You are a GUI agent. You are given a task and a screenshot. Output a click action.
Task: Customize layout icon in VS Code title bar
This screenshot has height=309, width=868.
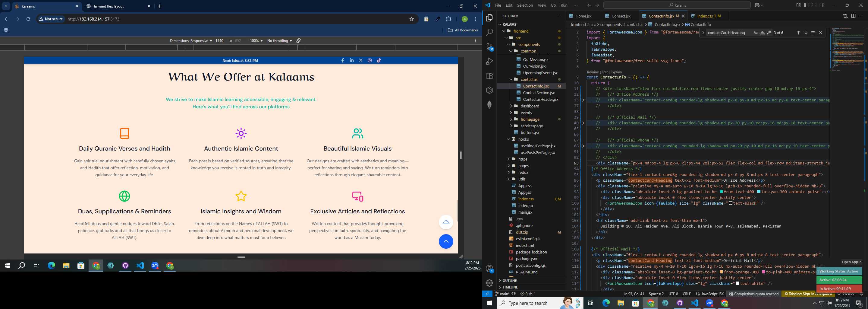coord(798,5)
